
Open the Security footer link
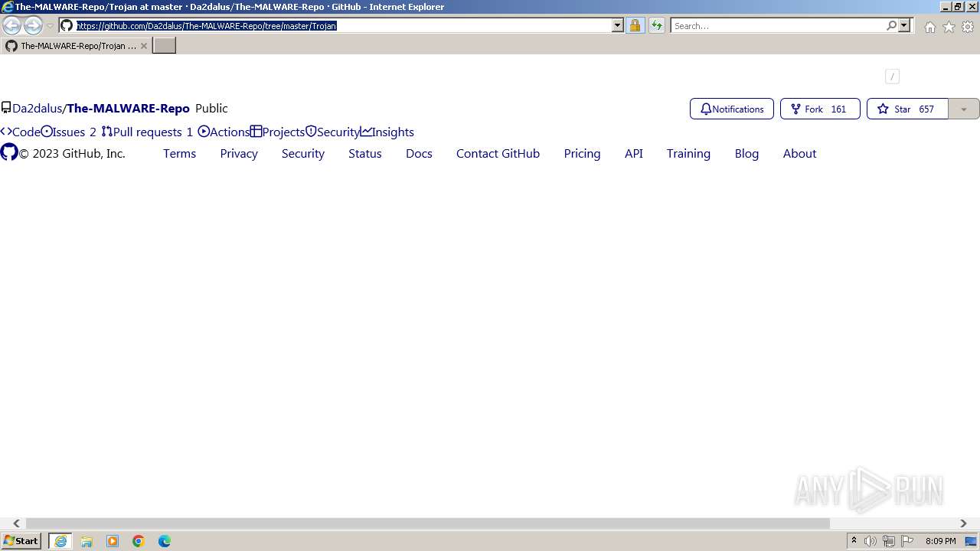click(303, 153)
